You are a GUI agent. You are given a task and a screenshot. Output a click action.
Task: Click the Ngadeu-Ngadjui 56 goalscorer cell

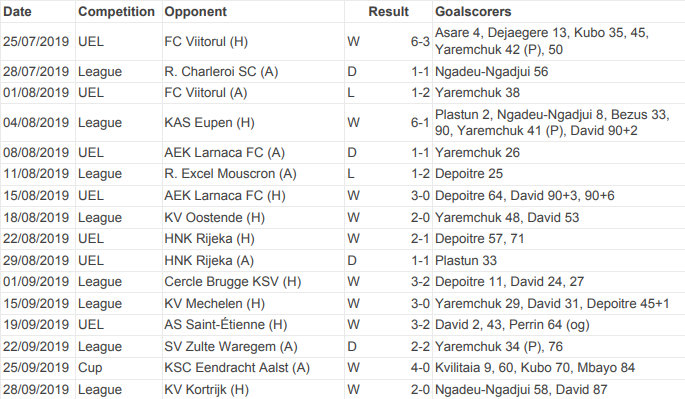pos(491,71)
